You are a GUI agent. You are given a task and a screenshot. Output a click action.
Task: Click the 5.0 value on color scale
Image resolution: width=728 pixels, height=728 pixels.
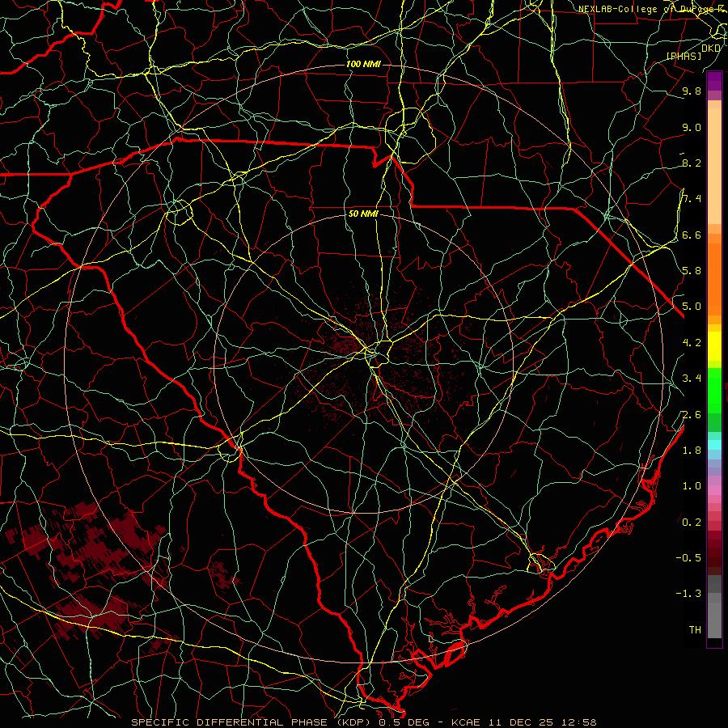click(692, 307)
